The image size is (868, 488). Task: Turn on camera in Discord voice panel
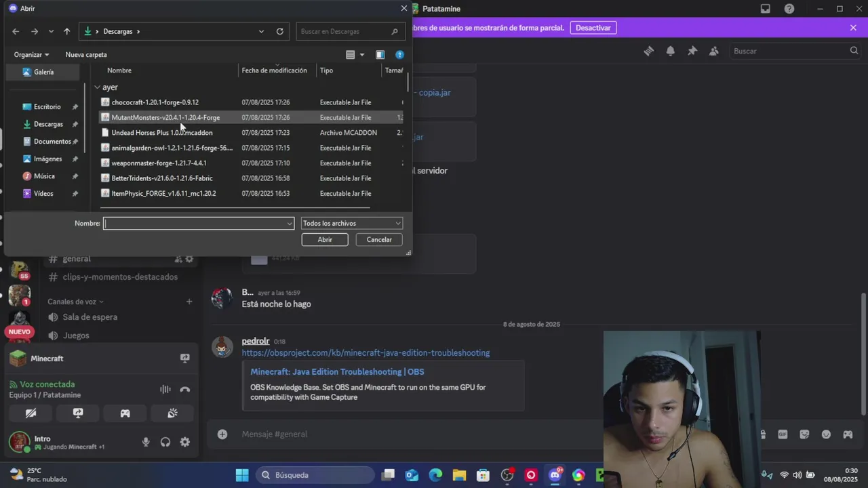(31, 413)
